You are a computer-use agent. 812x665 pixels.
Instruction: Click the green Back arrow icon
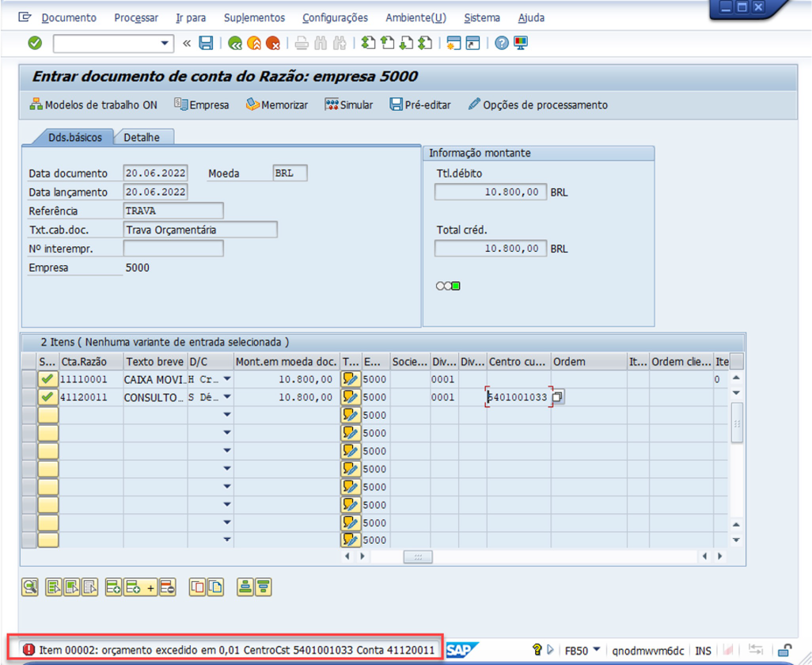pyautogui.click(x=235, y=44)
